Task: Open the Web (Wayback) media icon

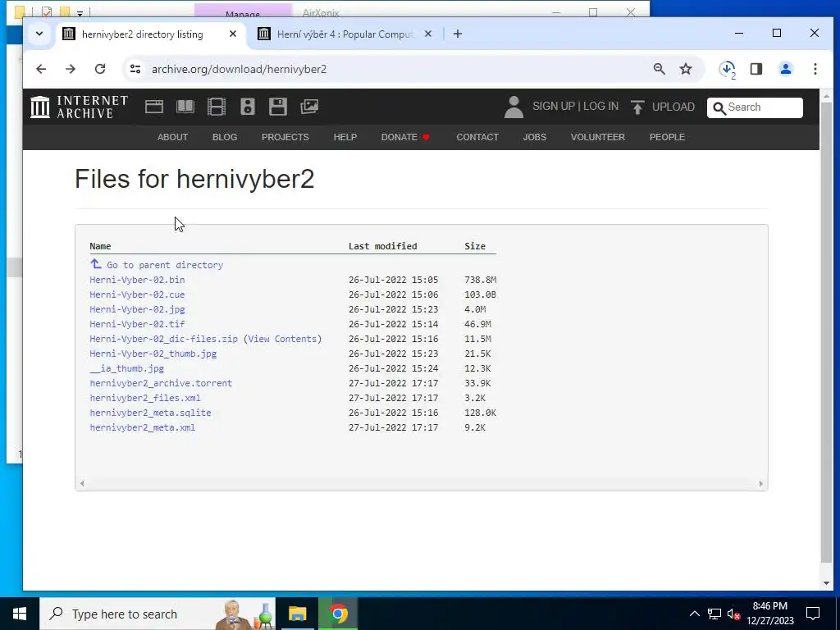Action: pyautogui.click(x=153, y=107)
